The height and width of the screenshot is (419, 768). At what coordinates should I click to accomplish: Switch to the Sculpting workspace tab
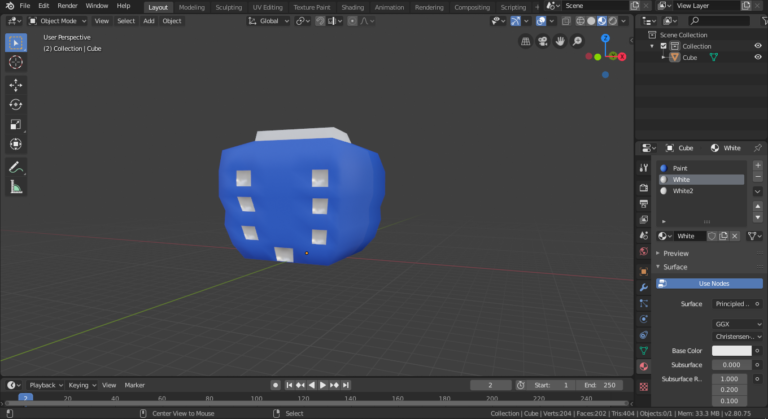228,6
